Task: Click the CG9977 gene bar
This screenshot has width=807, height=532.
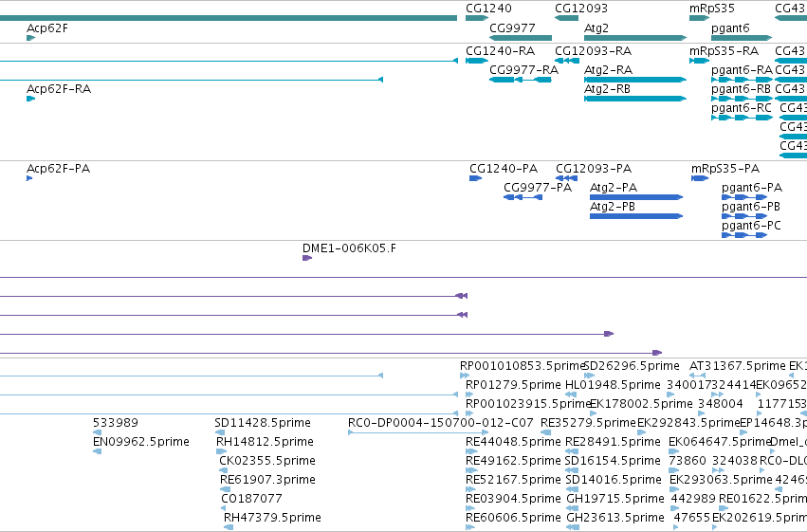Action: pos(521,38)
